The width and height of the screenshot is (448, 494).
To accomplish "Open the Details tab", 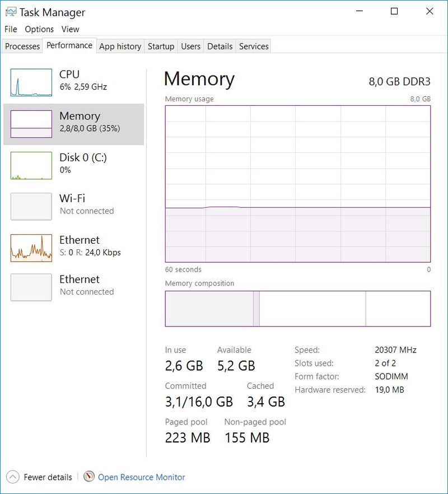I will [x=220, y=46].
